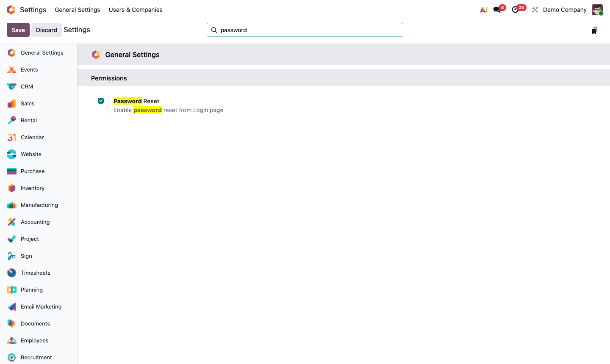Disable the Password Reset checkbox

(x=101, y=101)
